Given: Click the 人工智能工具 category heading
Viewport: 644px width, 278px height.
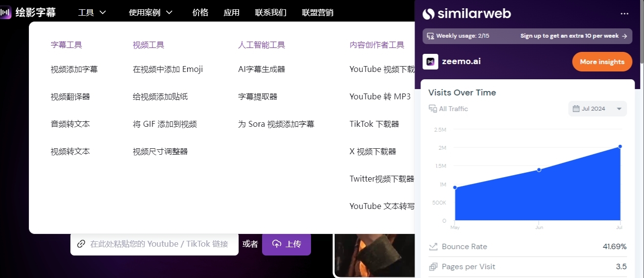Looking at the screenshot, I should [262, 45].
